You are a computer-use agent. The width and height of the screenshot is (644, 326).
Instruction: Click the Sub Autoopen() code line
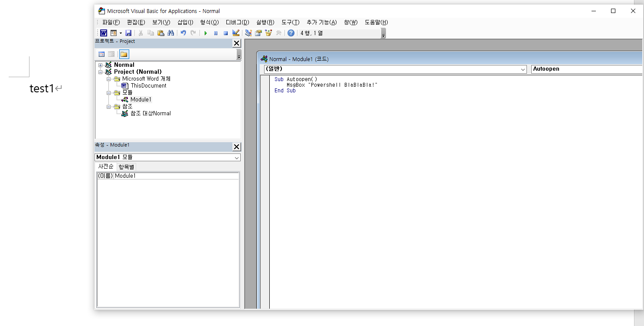[296, 79]
